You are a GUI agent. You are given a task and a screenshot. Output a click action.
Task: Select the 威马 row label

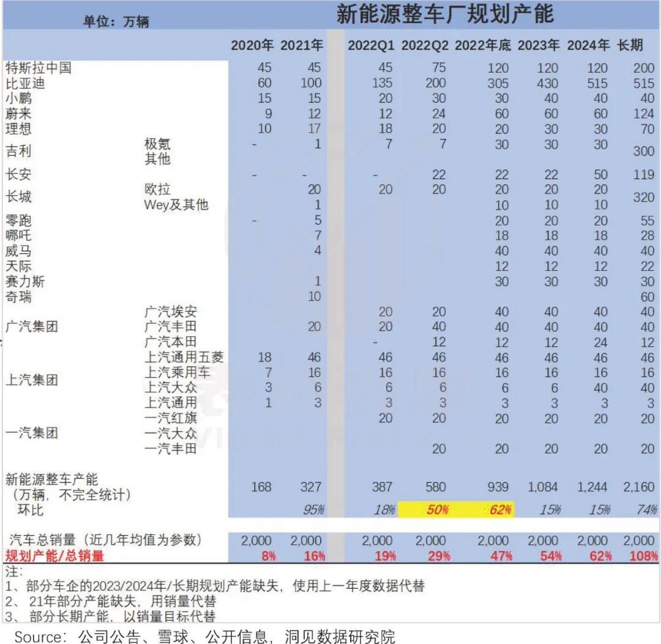click(18, 251)
